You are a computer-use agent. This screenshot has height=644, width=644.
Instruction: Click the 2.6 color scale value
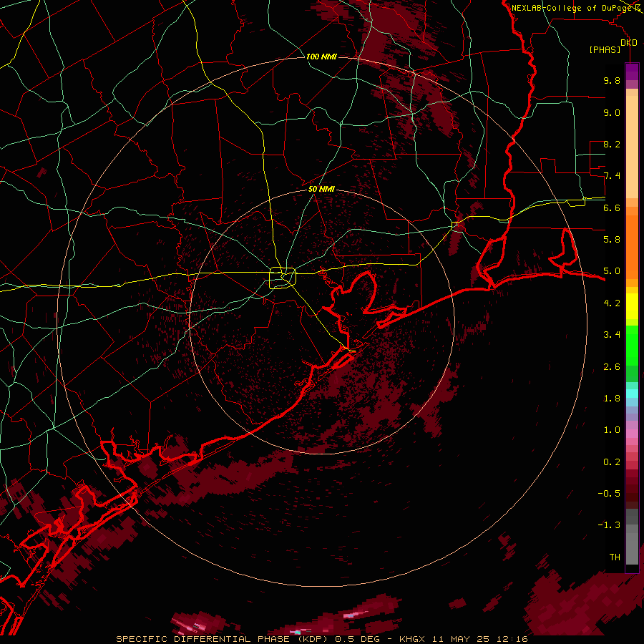click(612, 367)
